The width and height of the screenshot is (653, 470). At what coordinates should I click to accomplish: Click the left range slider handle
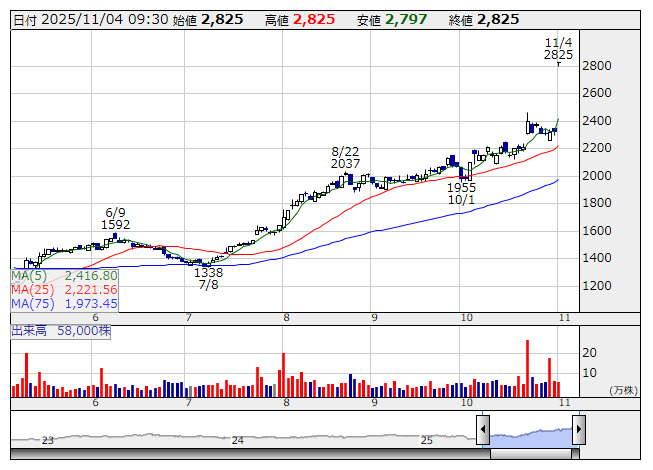483,430
